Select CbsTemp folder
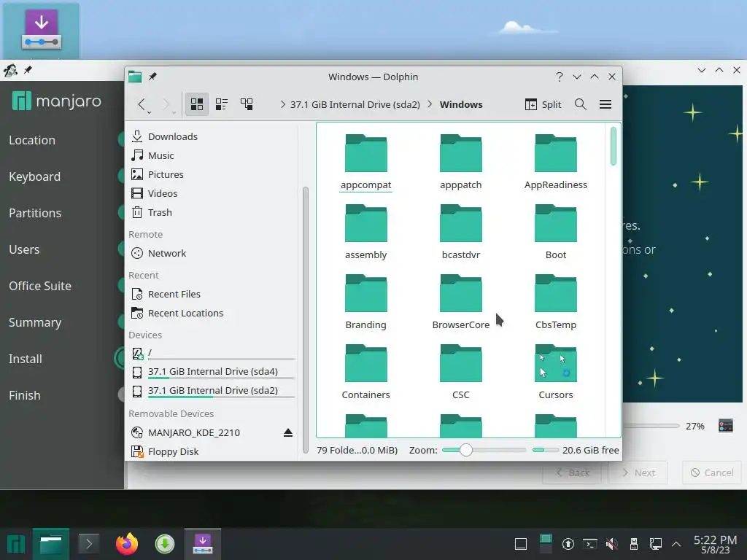The height and width of the screenshot is (560, 747). 555,303
